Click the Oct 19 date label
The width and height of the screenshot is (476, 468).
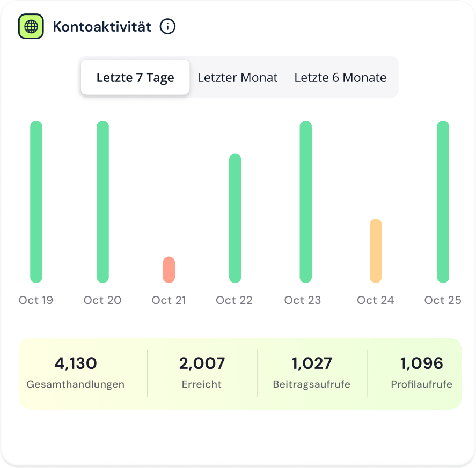(36, 300)
